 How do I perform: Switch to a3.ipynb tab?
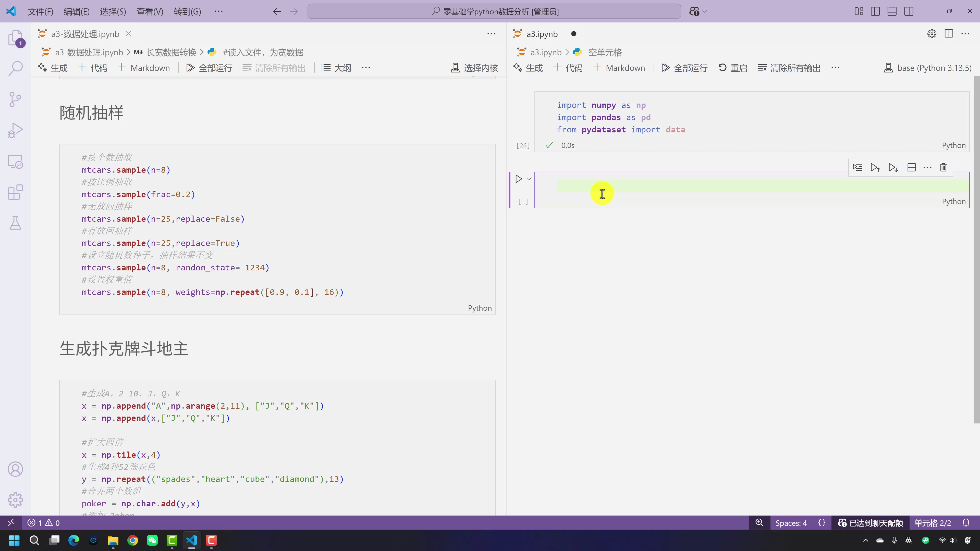click(x=542, y=34)
